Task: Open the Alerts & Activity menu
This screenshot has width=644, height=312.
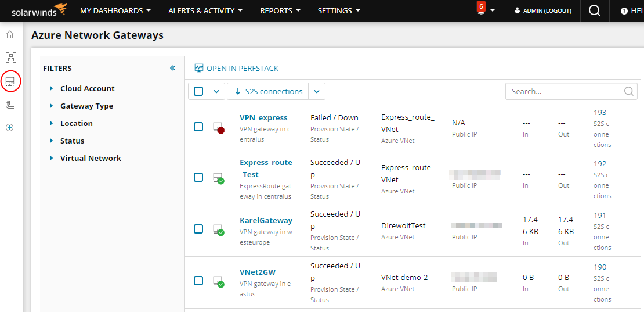Action: [x=205, y=11]
